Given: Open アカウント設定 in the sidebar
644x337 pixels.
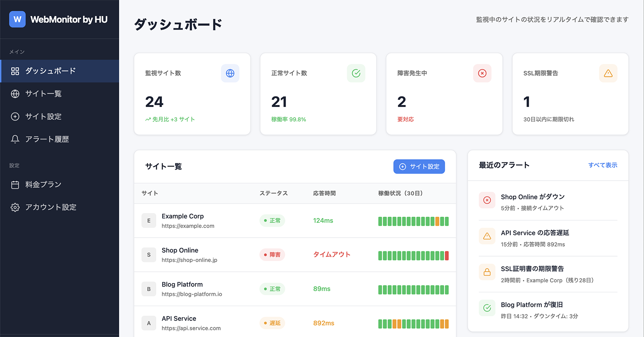Looking at the screenshot, I should (x=60, y=207).
